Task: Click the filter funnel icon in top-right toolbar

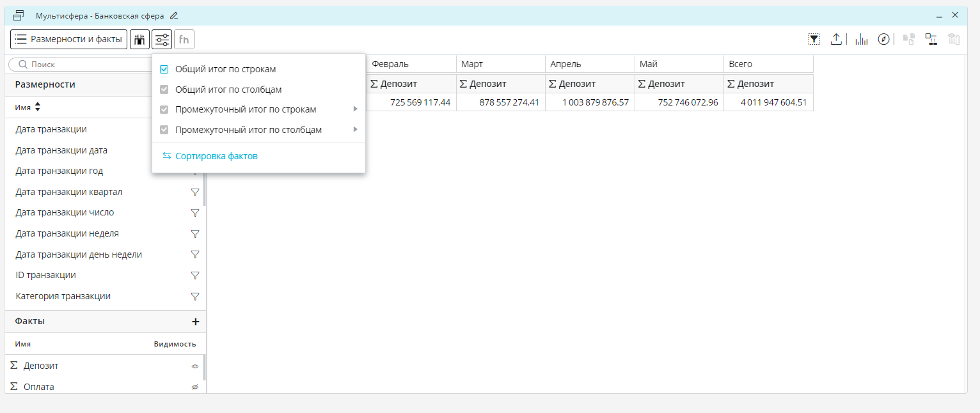Action: (814, 40)
